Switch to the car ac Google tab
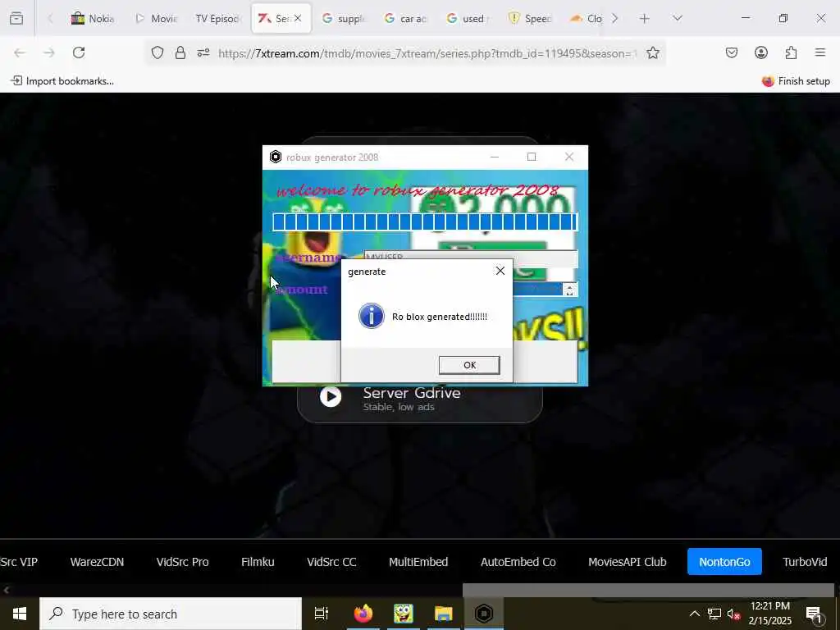The width and height of the screenshot is (840, 630). pyautogui.click(x=405, y=19)
